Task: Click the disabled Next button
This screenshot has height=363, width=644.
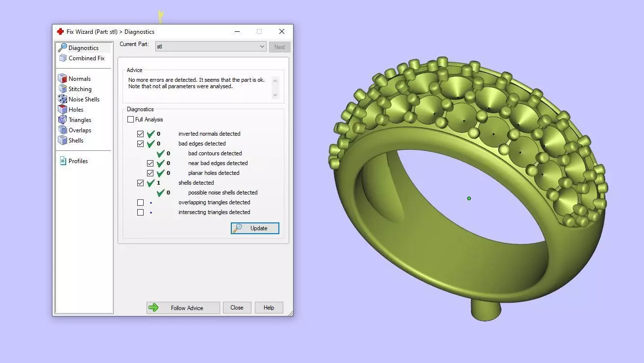Action: coord(279,47)
